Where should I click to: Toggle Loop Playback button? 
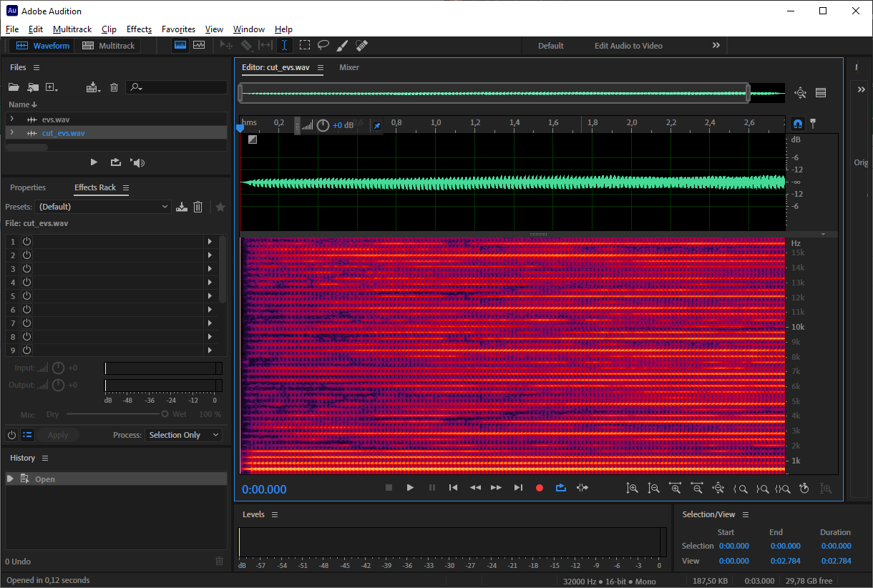point(561,488)
